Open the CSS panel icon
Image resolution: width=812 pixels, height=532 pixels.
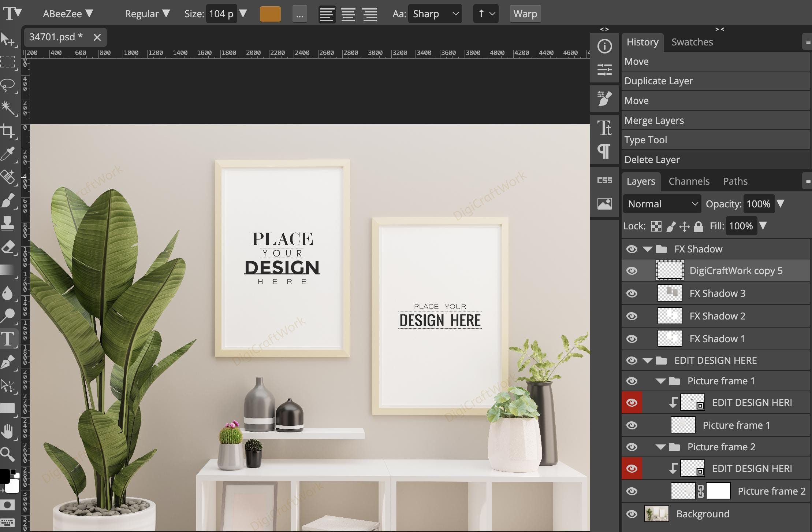click(x=604, y=180)
